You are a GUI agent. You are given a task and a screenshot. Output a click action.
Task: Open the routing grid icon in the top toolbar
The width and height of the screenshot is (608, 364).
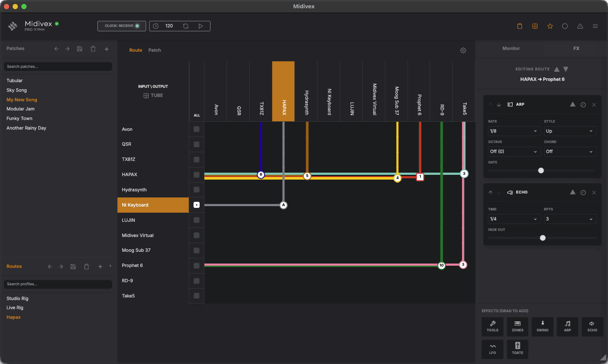(535, 26)
